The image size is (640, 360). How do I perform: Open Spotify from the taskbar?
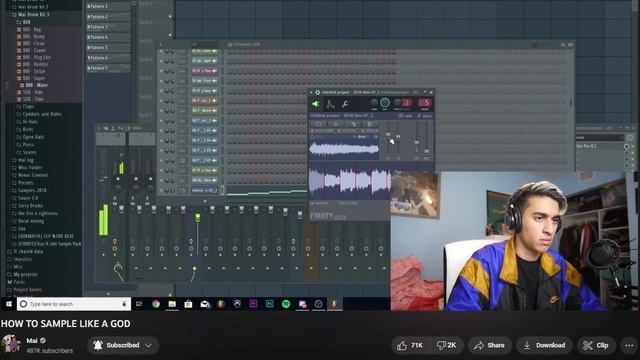point(286,304)
